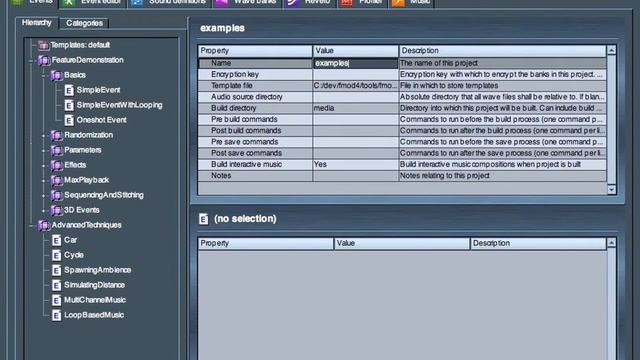
Task: Click the Description column header in the no-selection table
Action: pos(538,244)
